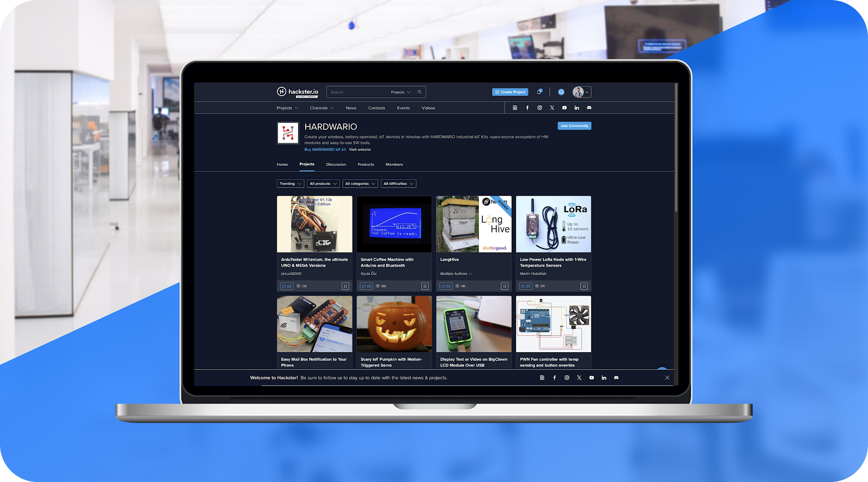Screen dimensions: 868x482
Task: Open the notifications bell
Action: tap(539, 92)
